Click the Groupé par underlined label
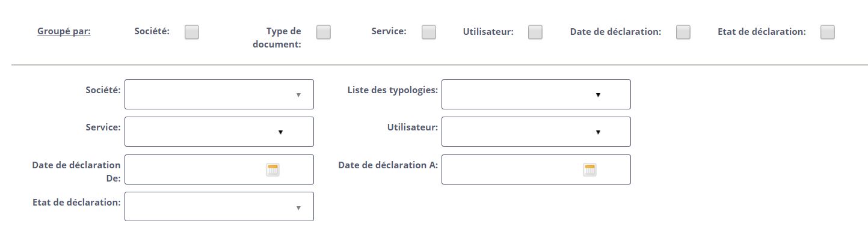 point(64,31)
